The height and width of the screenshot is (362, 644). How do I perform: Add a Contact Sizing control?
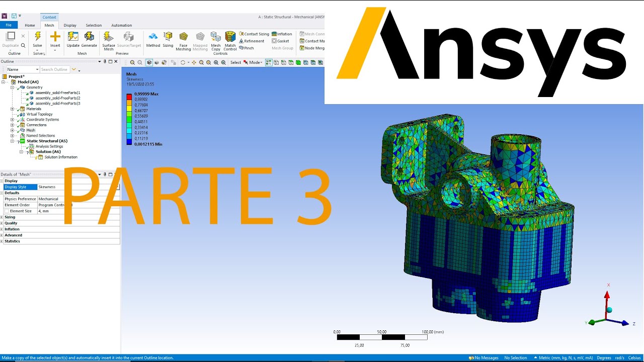[254, 34]
